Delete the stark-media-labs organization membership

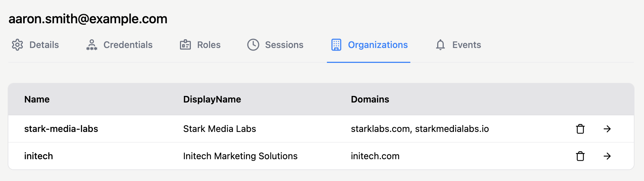[x=580, y=129]
